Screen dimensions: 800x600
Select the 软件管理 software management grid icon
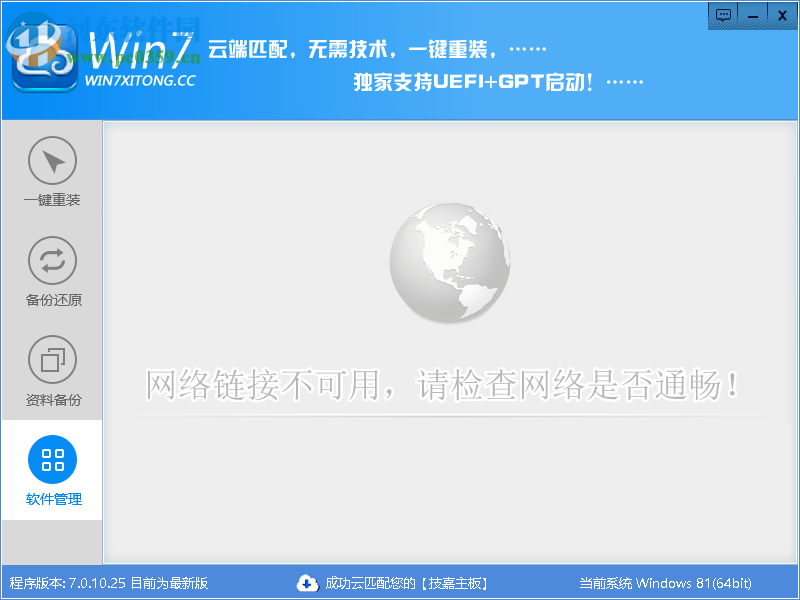click(52, 458)
